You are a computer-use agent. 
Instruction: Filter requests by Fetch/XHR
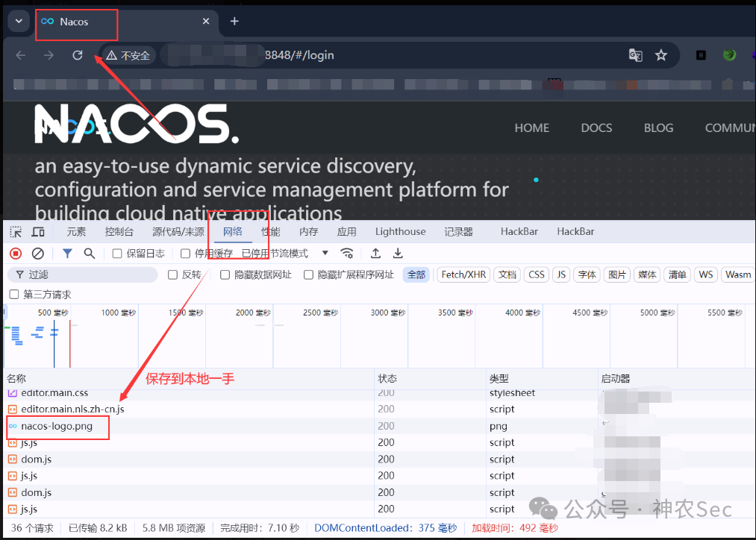pyautogui.click(x=463, y=274)
